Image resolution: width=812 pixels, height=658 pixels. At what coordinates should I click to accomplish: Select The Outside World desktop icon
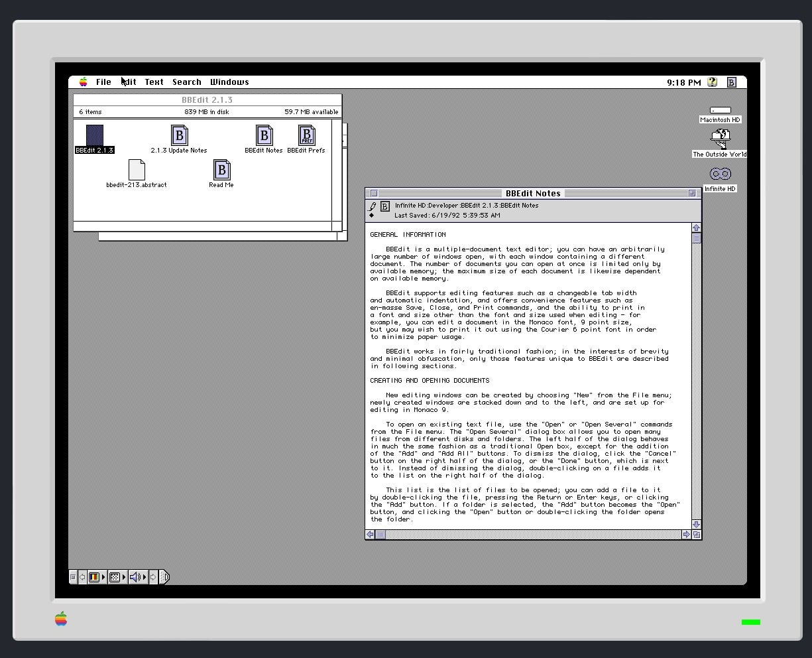720,139
